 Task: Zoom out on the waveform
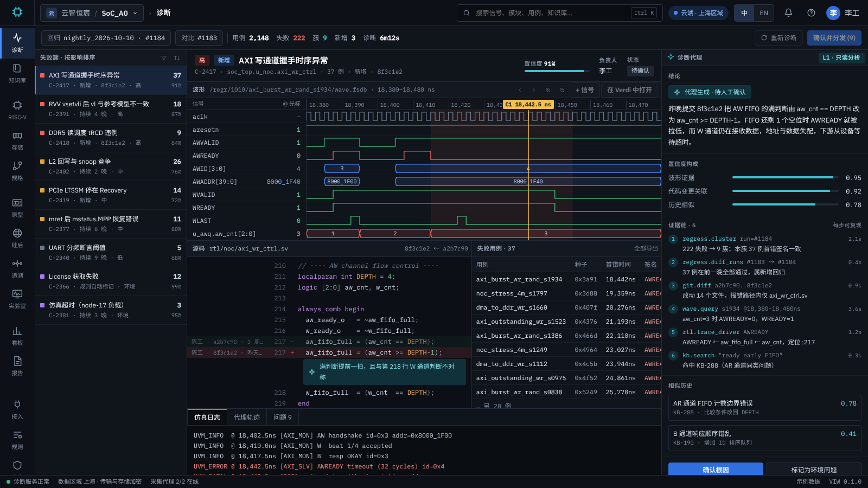point(562,90)
